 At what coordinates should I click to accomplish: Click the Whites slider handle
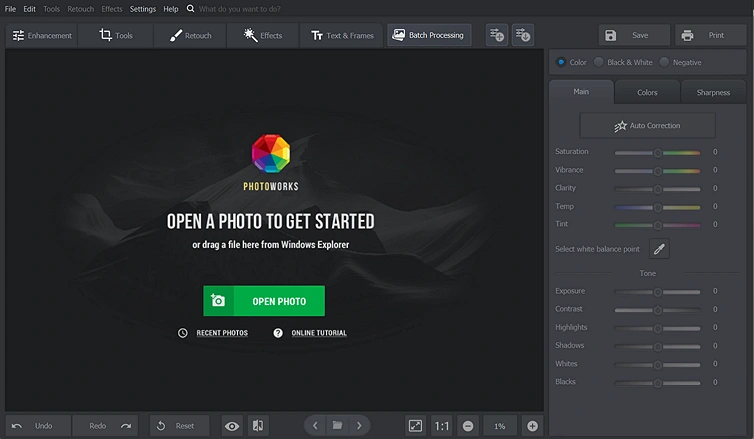click(657, 365)
